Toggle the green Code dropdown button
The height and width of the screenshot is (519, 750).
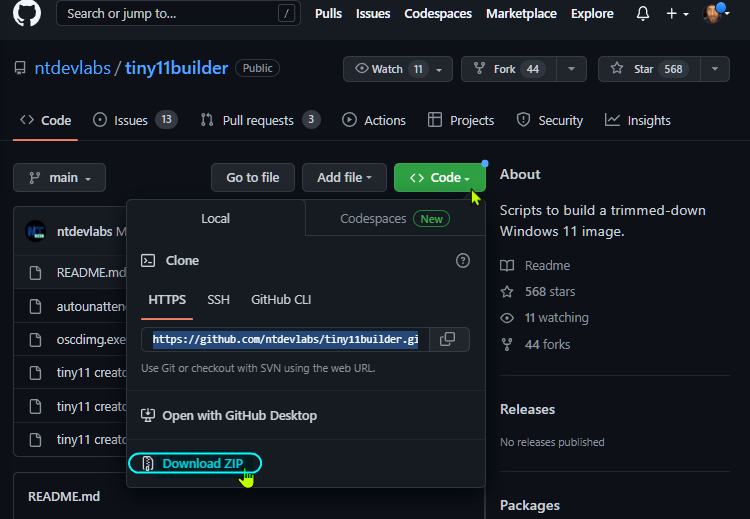tap(440, 177)
